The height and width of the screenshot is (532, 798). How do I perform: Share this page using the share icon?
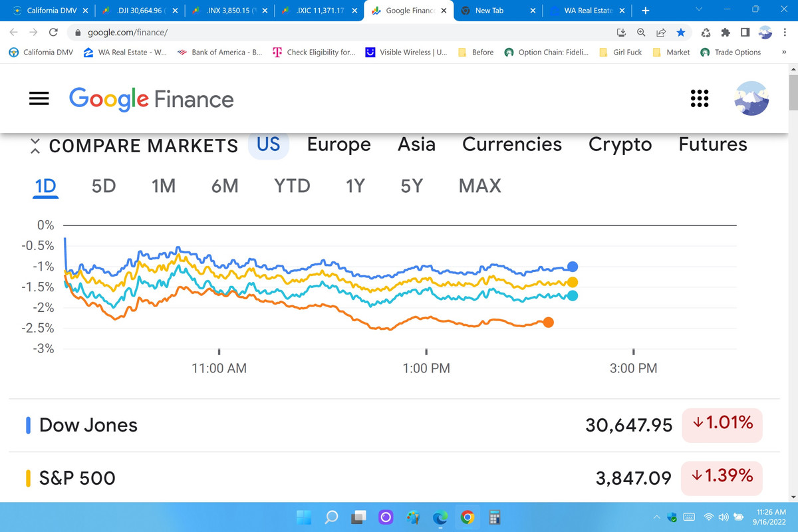661,32
